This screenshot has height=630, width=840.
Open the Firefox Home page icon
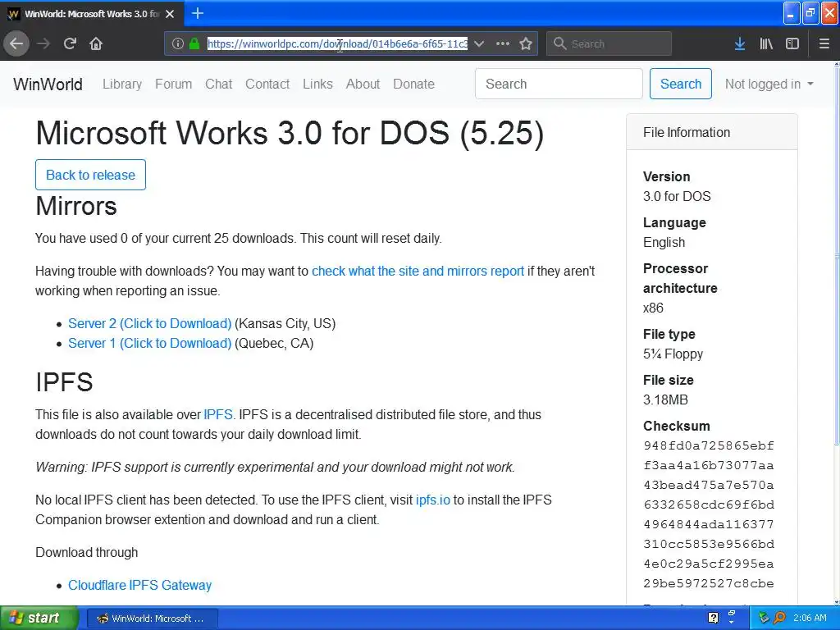96,43
